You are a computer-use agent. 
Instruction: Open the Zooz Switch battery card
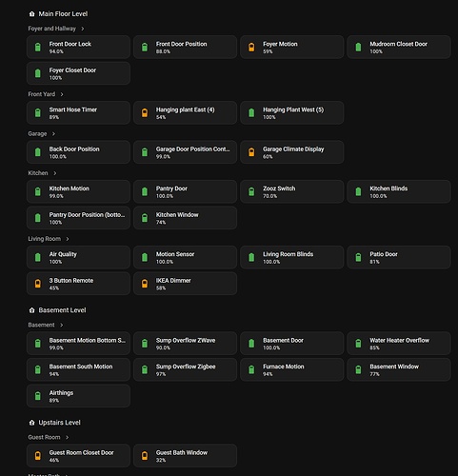click(x=292, y=191)
